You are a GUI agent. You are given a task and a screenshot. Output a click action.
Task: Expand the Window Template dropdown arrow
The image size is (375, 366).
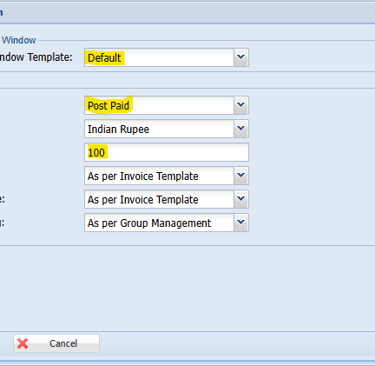coord(241,57)
